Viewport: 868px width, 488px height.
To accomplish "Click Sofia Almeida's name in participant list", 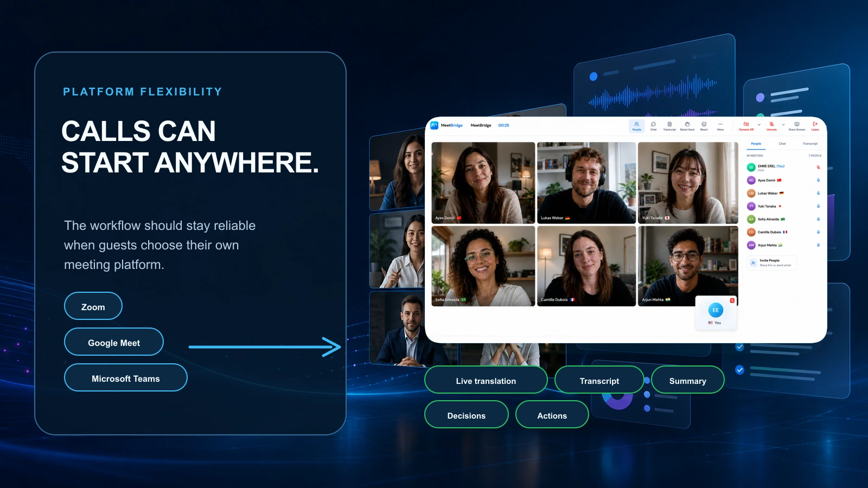I will coord(768,219).
